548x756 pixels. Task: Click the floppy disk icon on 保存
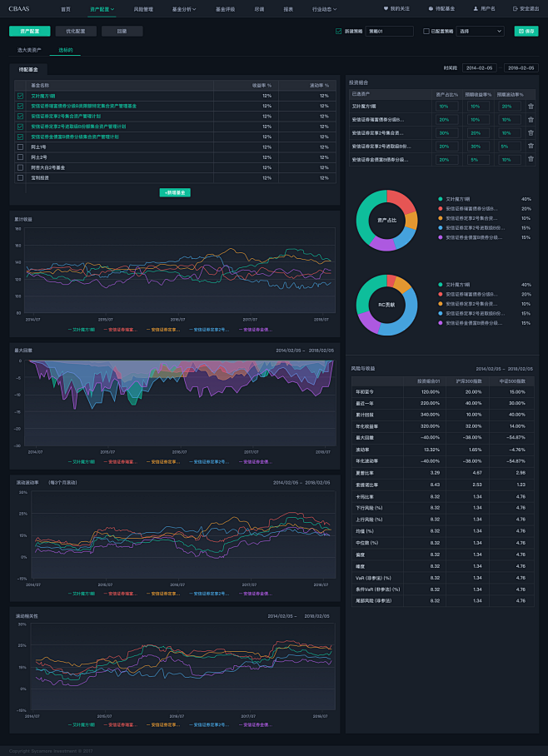(521, 32)
